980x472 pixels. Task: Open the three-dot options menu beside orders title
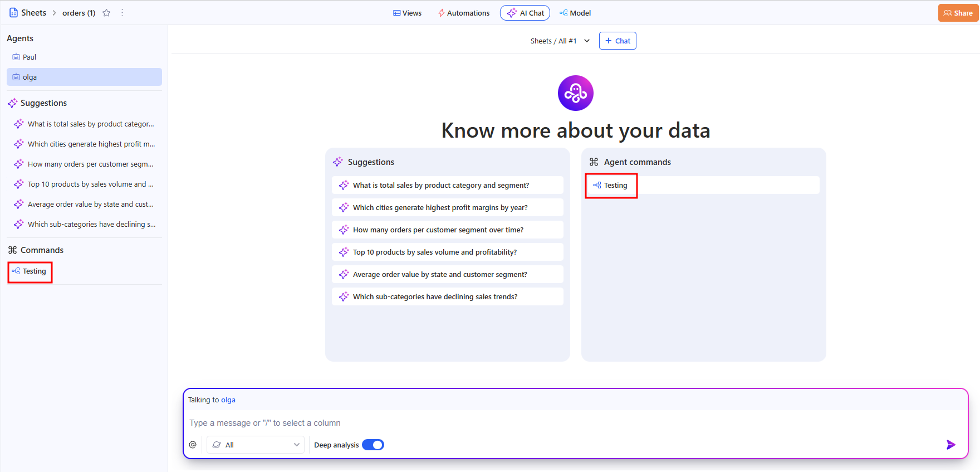click(122, 13)
